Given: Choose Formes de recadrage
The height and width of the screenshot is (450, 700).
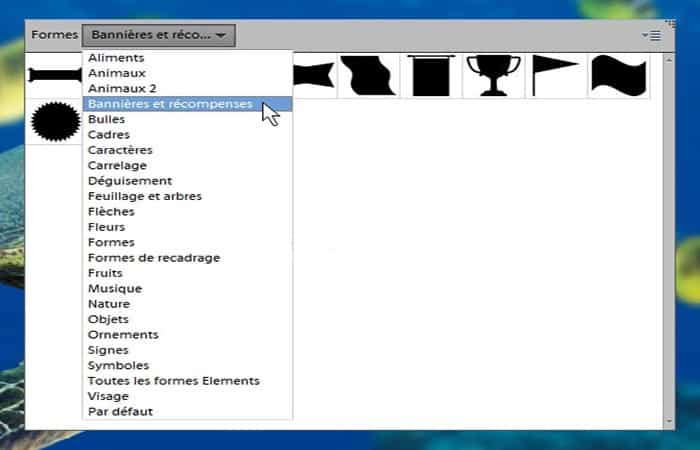Looking at the screenshot, I should coord(188,258).
